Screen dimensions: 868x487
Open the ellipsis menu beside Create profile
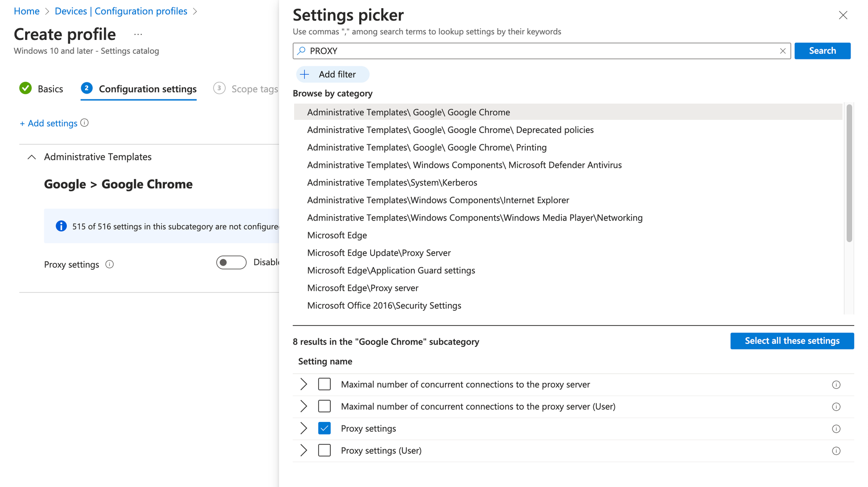pos(138,34)
